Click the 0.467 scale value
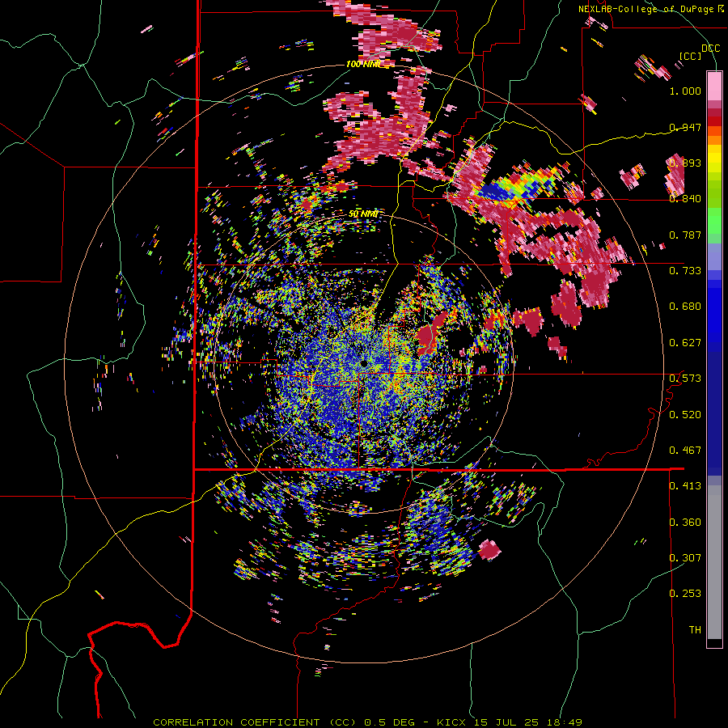728x728 pixels. 685,451
